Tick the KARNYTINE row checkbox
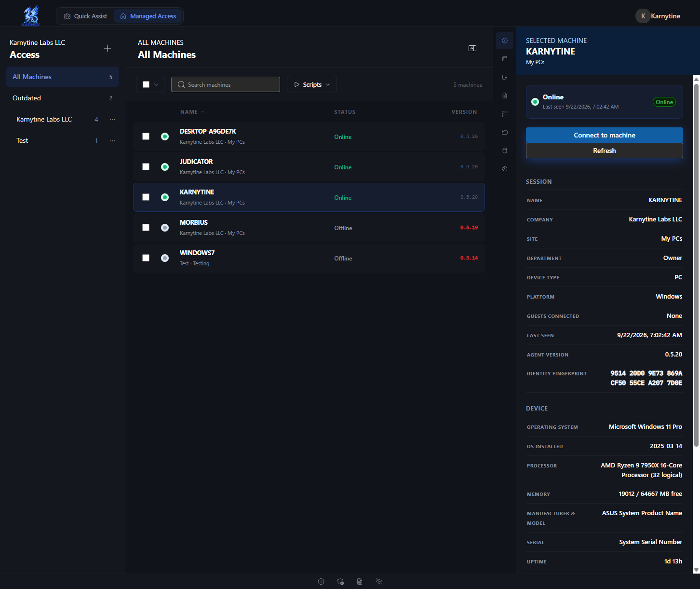 pos(146,197)
